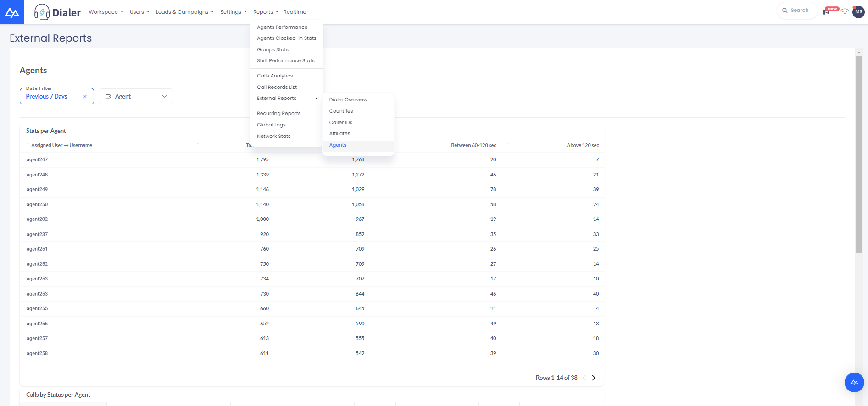Viewport: 868px width, 406px height.
Task: Click the blue logo icon in top-left corner
Action: tap(12, 12)
